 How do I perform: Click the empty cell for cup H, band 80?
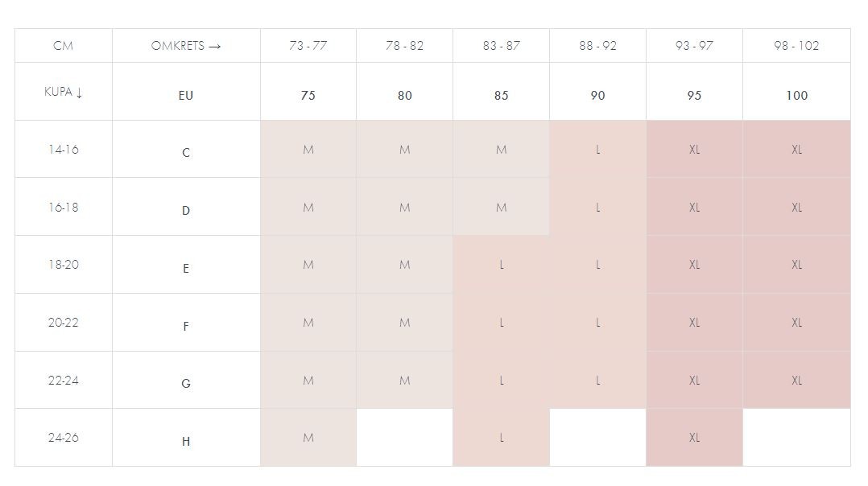coord(404,438)
